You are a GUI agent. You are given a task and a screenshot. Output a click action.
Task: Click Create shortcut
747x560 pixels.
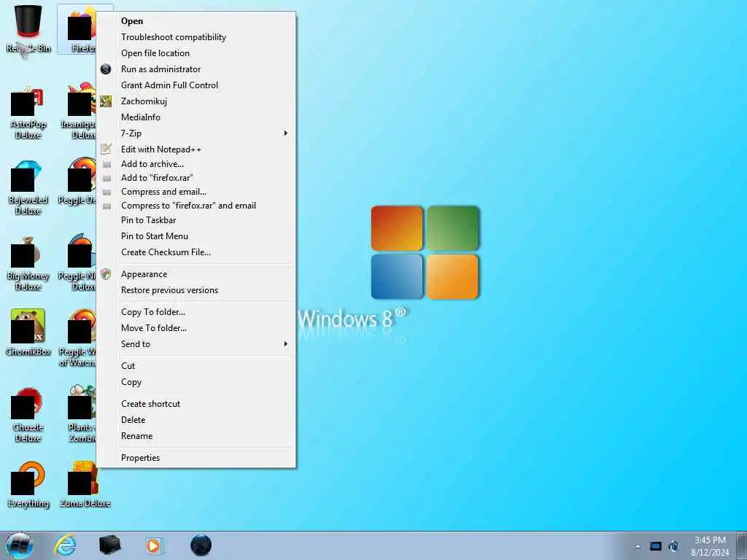click(x=196, y=404)
